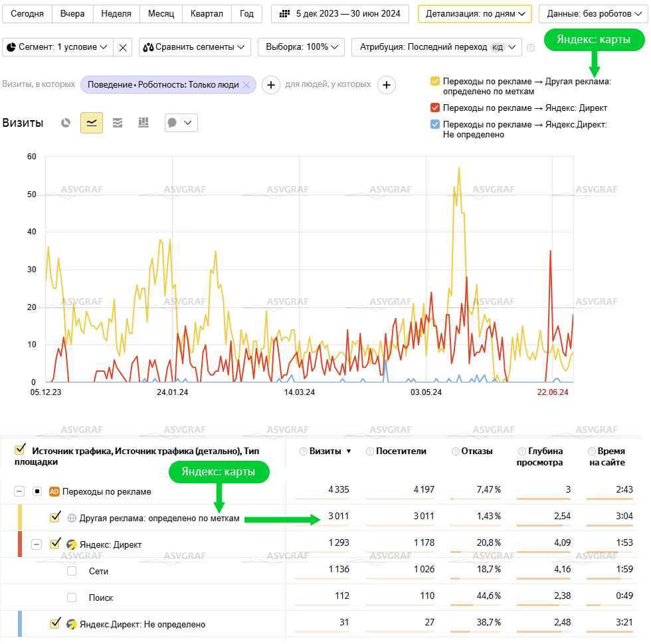
Task: Uncheck the Другая реклама row checkbox
Action: point(55,517)
